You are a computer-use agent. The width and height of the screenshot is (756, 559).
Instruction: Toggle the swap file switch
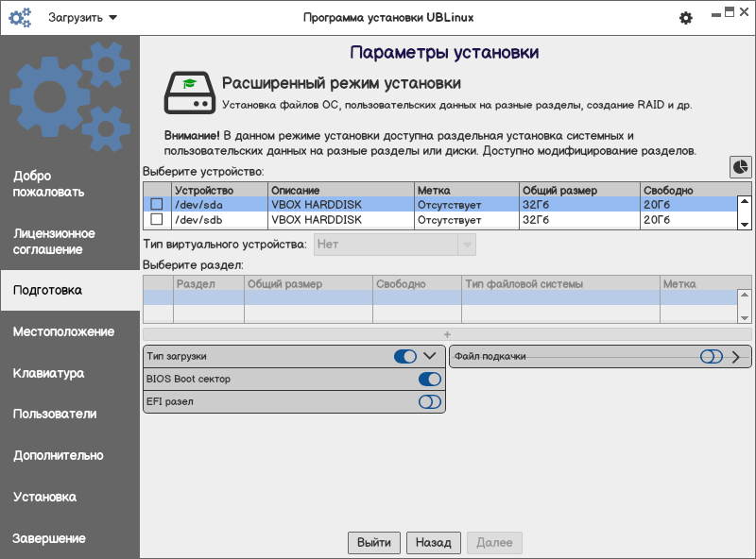pos(711,356)
